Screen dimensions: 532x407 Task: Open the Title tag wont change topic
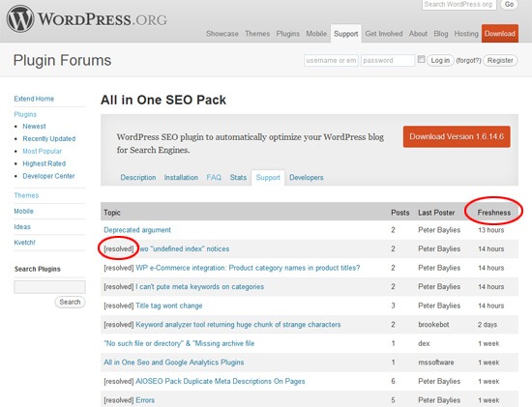tap(168, 305)
